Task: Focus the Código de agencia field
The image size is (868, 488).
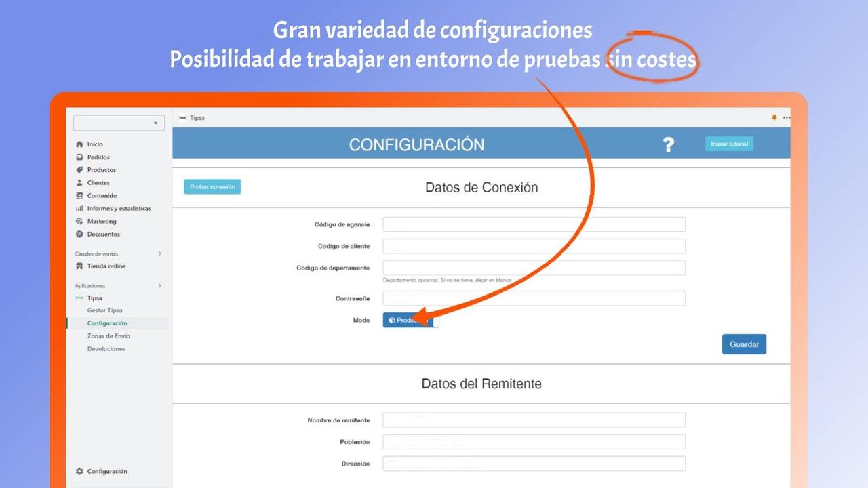Action: pos(534,224)
